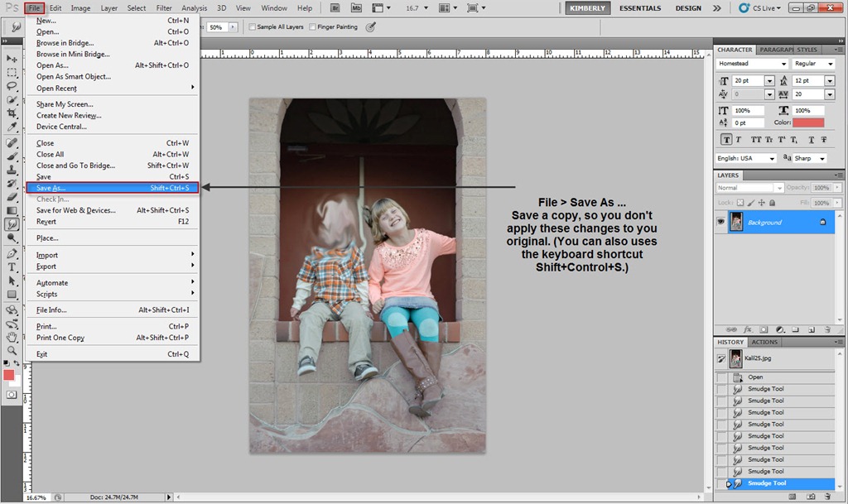Image resolution: width=848 pixels, height=504 pixels.
Task: Activate the Eyedropper tool
Action: [12, 127]
